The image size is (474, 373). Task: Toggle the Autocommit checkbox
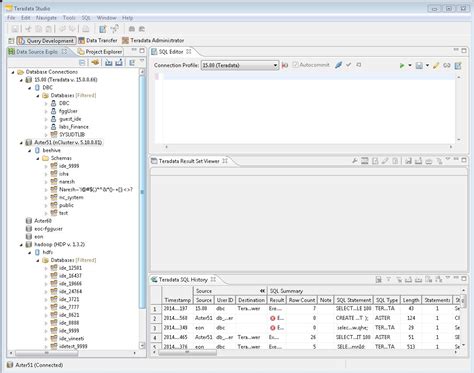(295, 65)
